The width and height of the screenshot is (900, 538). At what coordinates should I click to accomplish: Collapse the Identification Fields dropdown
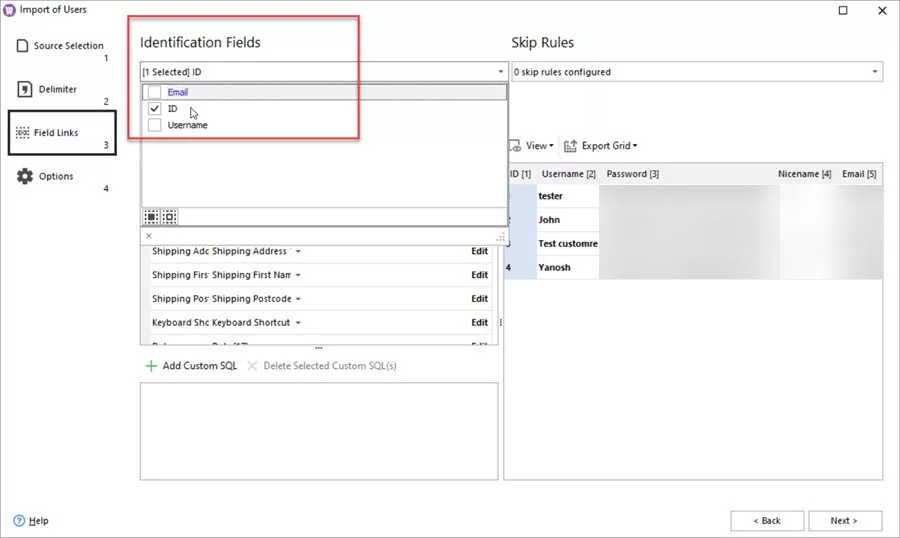click(500, 72)
